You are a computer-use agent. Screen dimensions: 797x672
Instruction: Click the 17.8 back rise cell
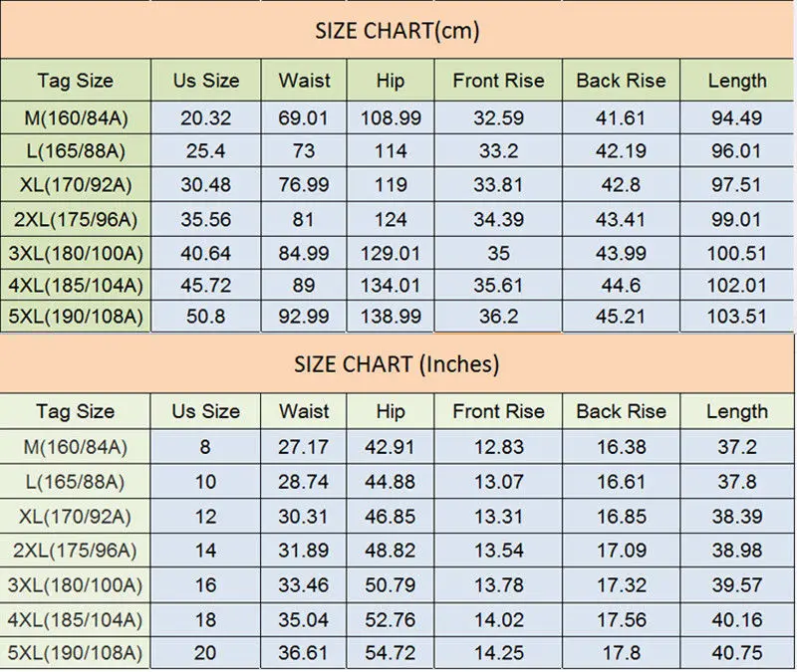(x=621, y=653)
